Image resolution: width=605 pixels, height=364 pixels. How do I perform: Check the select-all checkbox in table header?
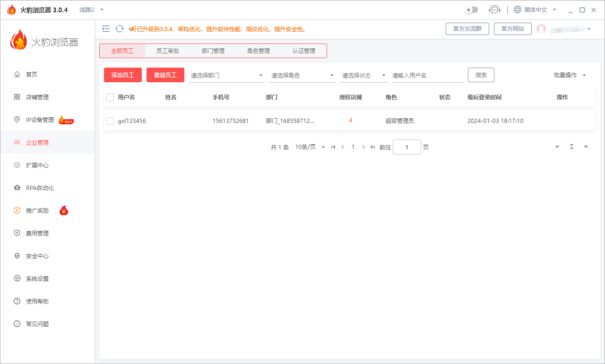pos(109,97)
